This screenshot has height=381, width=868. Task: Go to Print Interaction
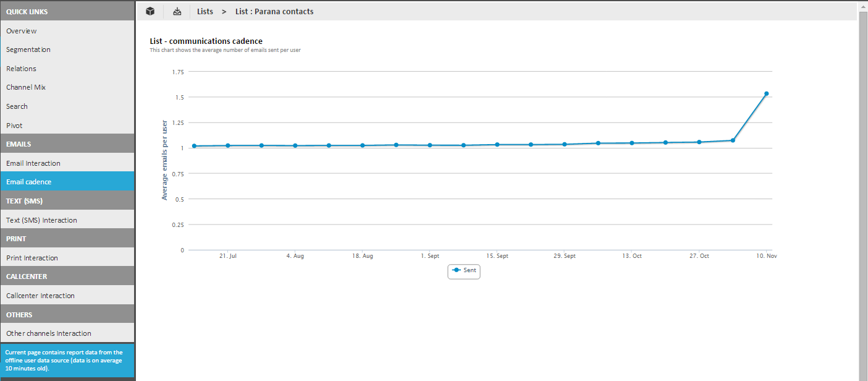click(x=32, y=258)
